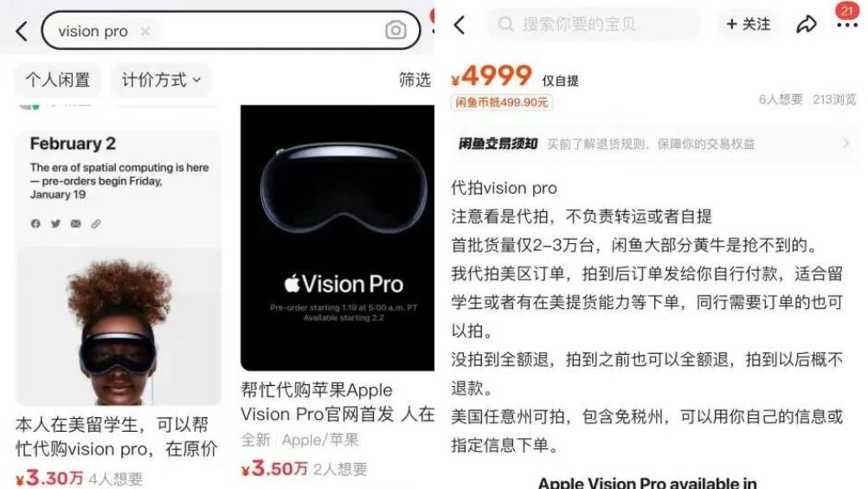Focus the 搜索你要的宝贝 search field
868x489 pixels.
pyautogui.click(x=594, y=24)
